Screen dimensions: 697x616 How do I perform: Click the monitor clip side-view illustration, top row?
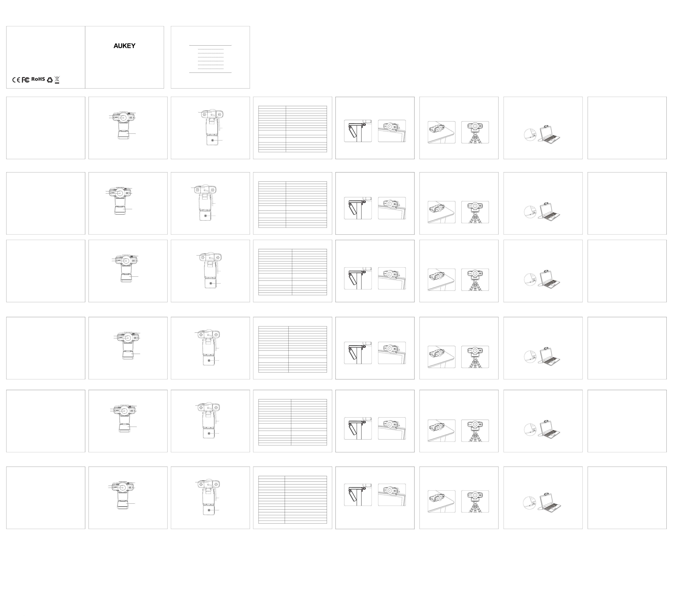click(x=358, y=131)
